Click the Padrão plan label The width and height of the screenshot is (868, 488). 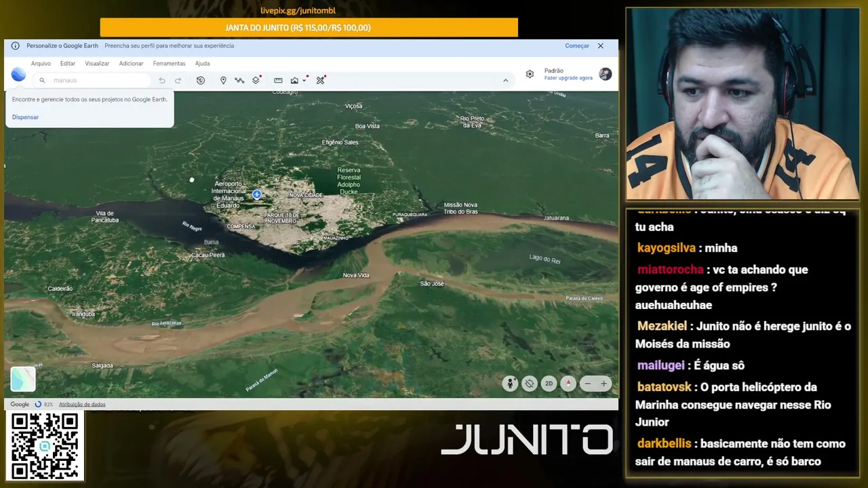pos(553,70)
